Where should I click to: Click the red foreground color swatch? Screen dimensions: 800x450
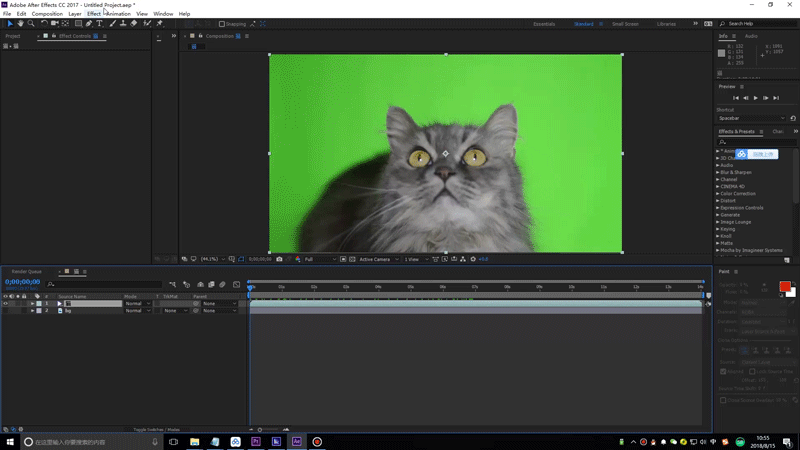coord(785,287)
